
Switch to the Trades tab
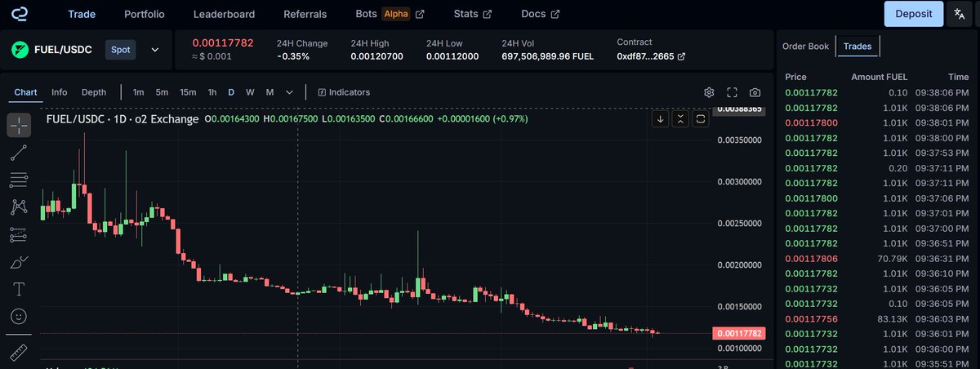[857, 47]
